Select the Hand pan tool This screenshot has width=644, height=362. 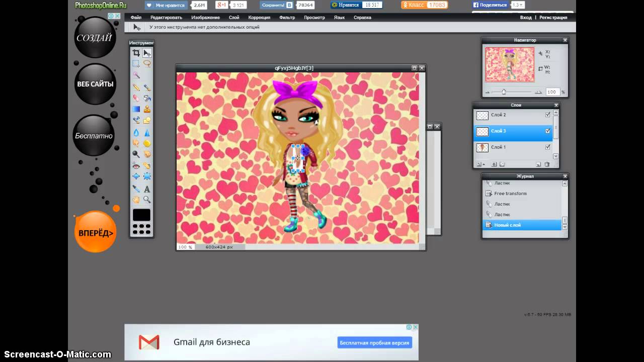click(x=136, y=200)
